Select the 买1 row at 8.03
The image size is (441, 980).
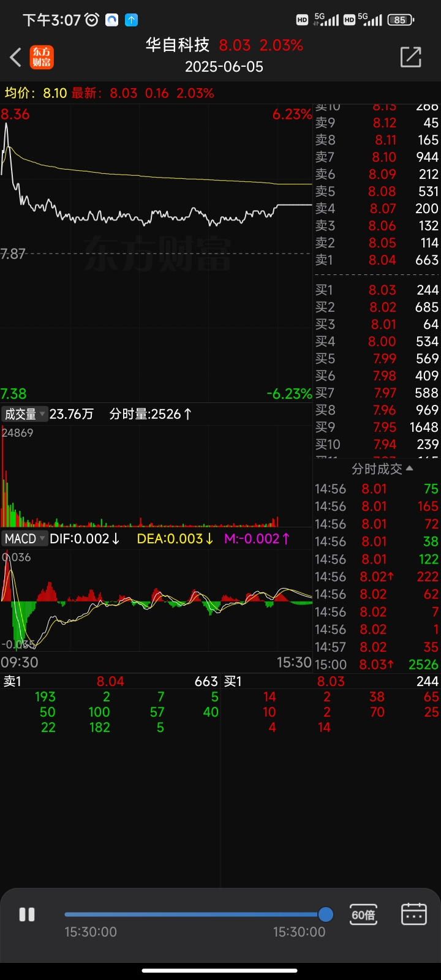[x=377, y=290]
